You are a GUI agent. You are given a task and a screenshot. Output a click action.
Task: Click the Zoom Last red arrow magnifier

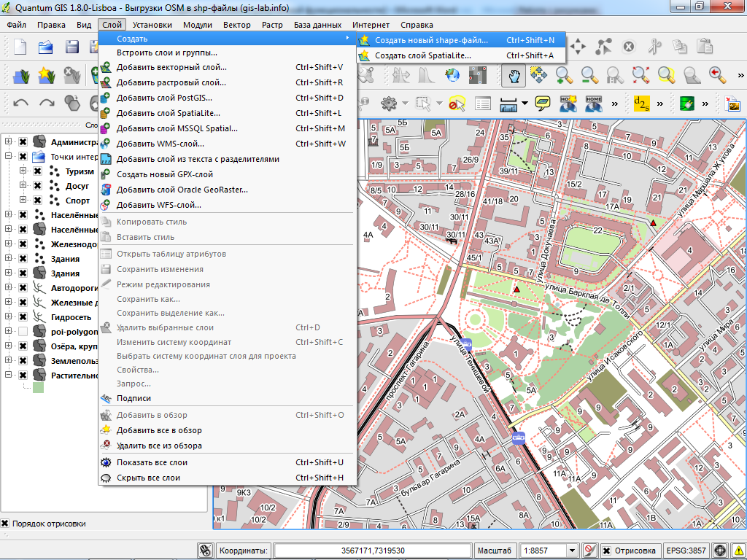[x=717, y=75]
